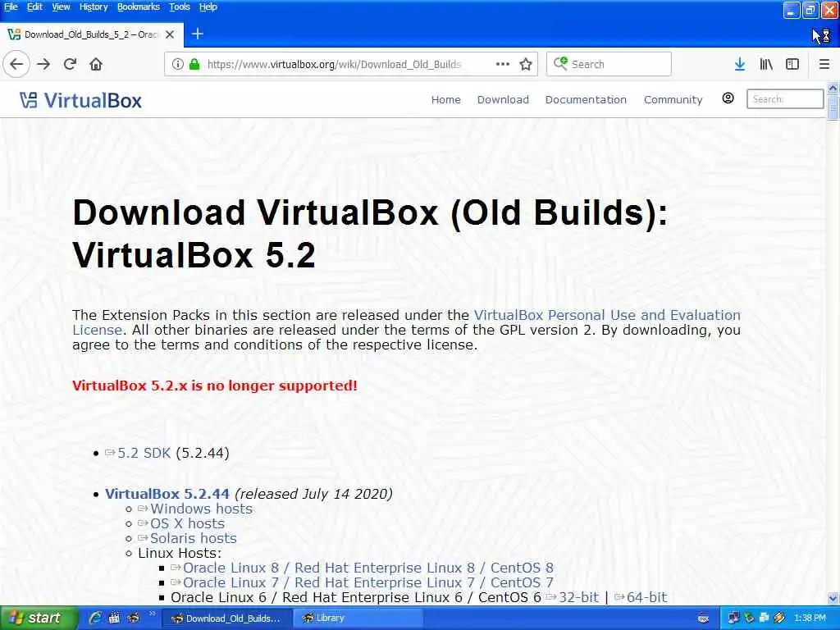
Task: Open the Firefox hamburger menu
Action: click(824, 64)
